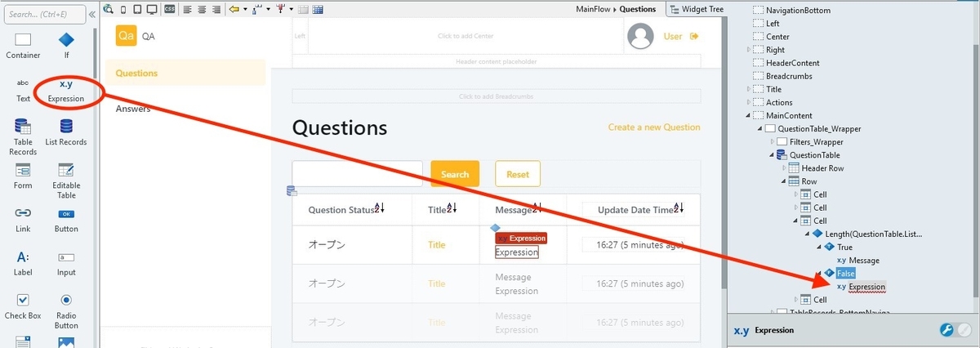Viewport: 980px width, 348px height.
Task: Sort by Question Status column arrows
Action: 379,209
